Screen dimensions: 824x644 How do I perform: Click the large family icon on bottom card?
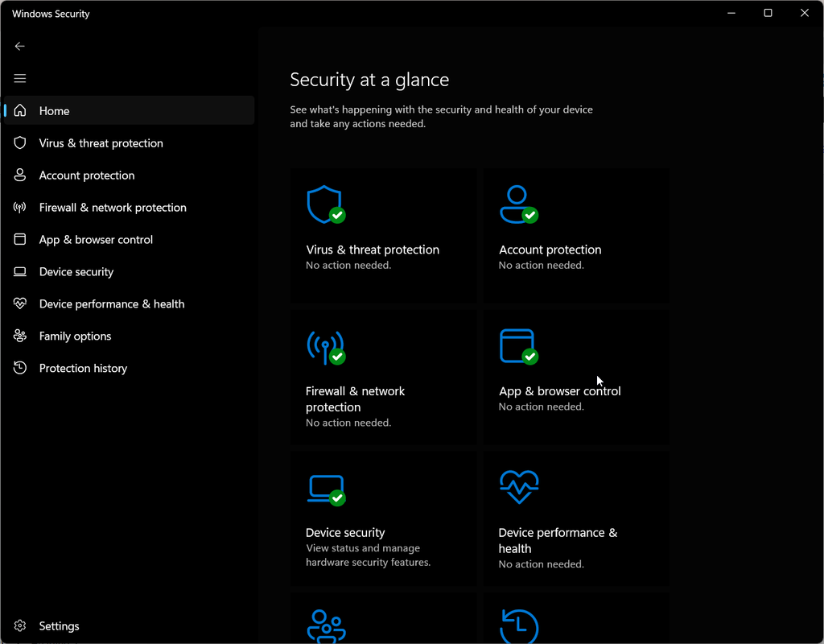pos(327,626)
